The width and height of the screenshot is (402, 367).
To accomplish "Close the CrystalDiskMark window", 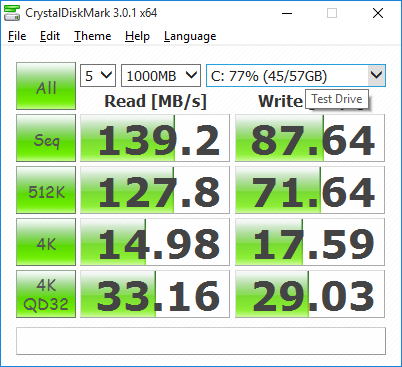I will [378, 13].
